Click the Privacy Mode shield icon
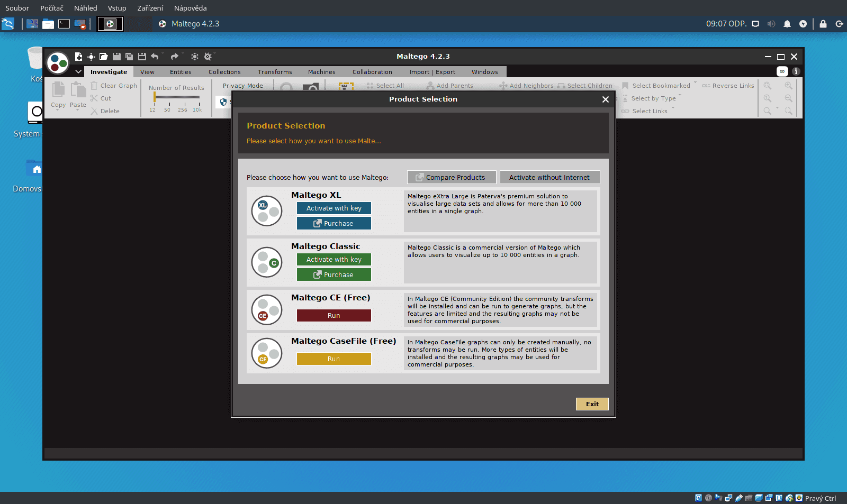The image size is (847, 504). coord(223,102)
